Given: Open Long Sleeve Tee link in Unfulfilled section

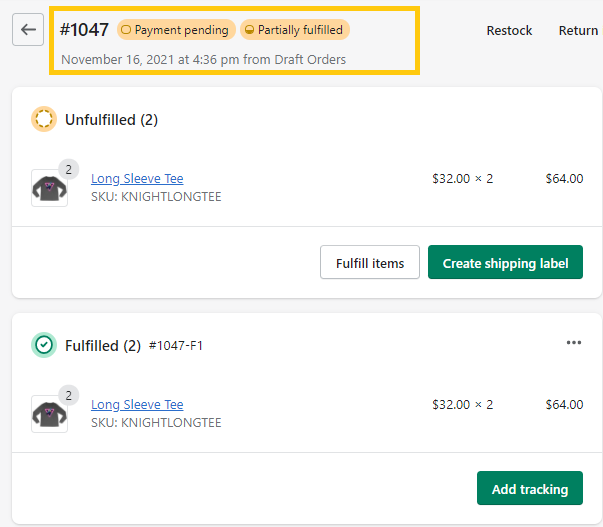Looking at the screenshot, I should [x=137, y=179].
